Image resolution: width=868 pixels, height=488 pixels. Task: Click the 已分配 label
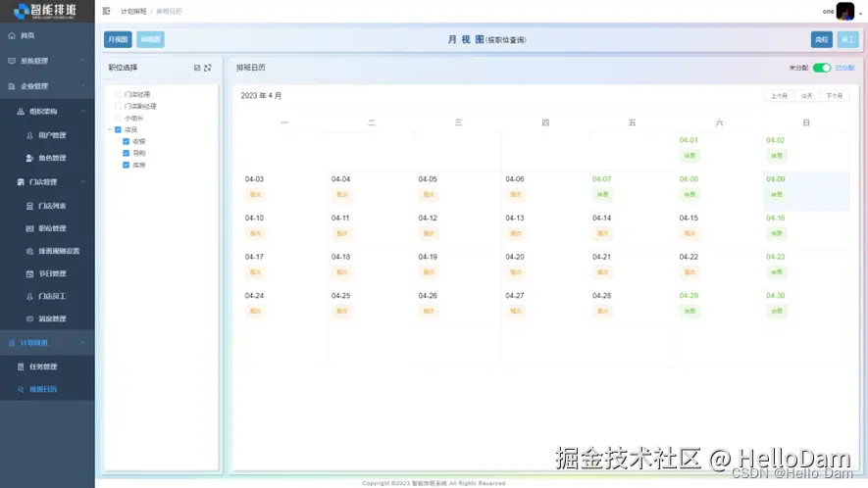point(844,68)
